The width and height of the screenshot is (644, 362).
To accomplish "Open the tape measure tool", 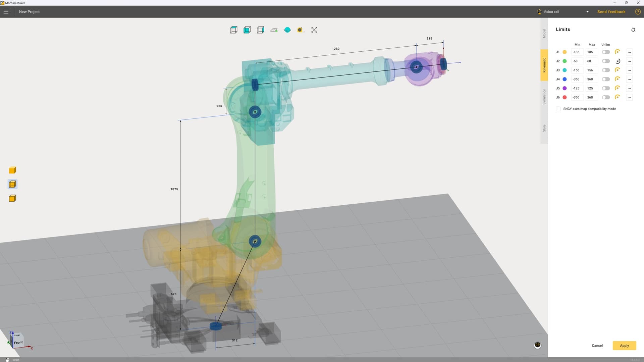I will [300, 30].
